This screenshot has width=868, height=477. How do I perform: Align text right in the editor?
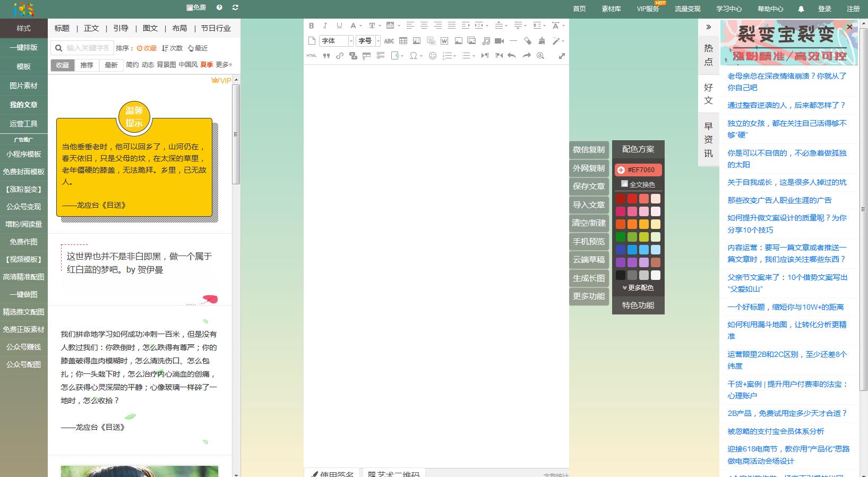438,25
